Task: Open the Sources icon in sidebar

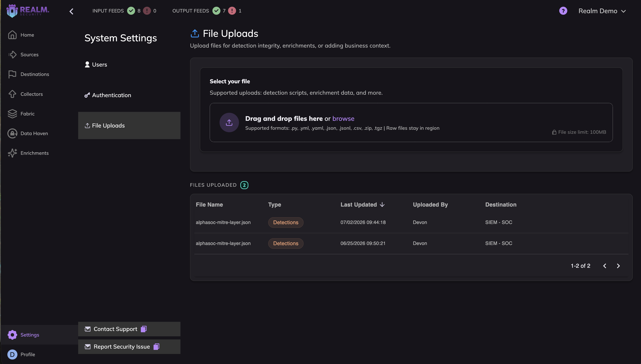Action: point(12,54)
